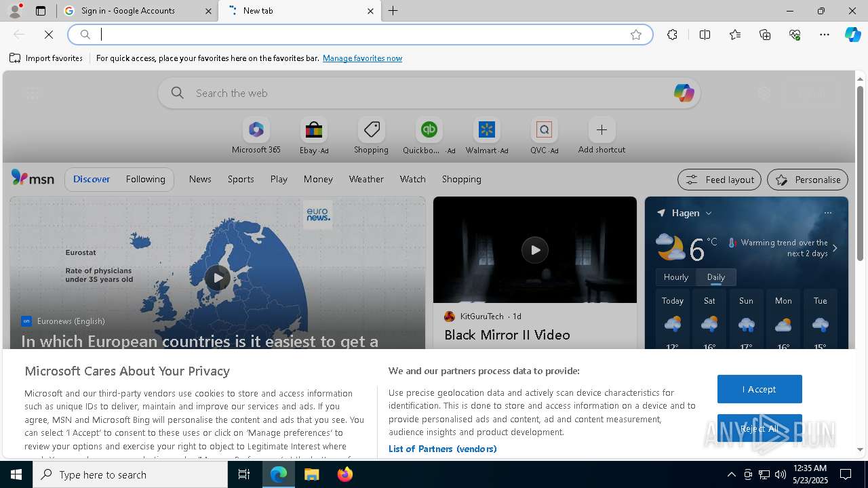Image resolution: width=868 pixels, height=488 pixels.
Task: Close the New tab tab
Action: point(370,11)
